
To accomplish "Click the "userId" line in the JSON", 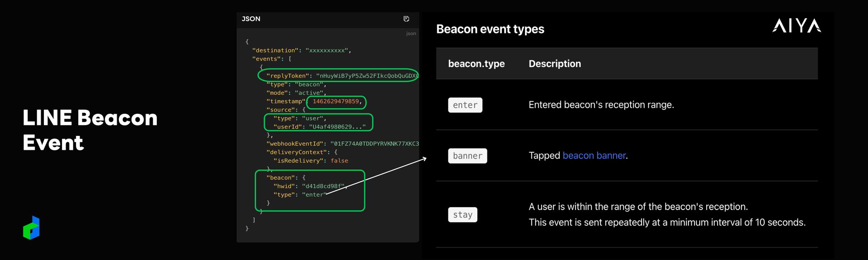I will [x=319, y=127].
